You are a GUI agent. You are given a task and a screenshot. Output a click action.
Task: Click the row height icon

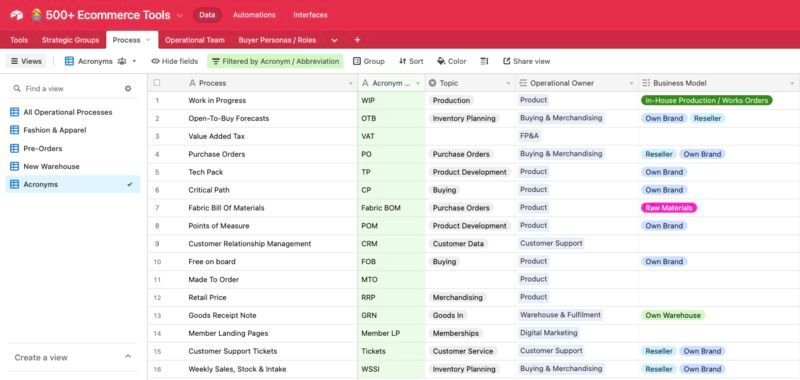point(484,61)
